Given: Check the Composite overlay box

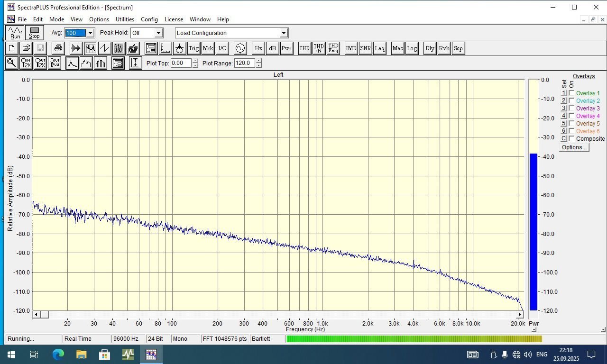Looking at the screenshot, I should click(571, 139).
